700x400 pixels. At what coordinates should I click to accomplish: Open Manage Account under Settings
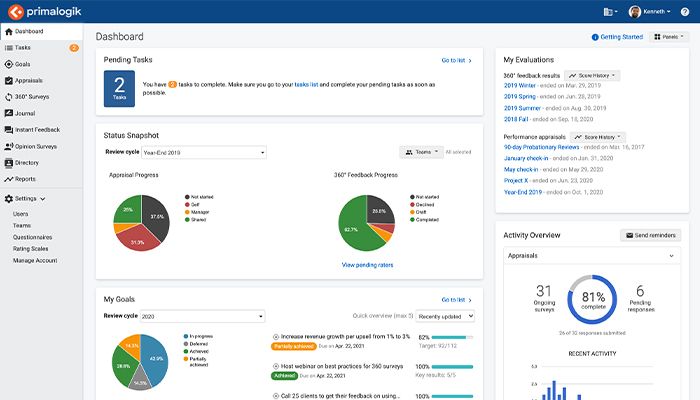[35, 260]
